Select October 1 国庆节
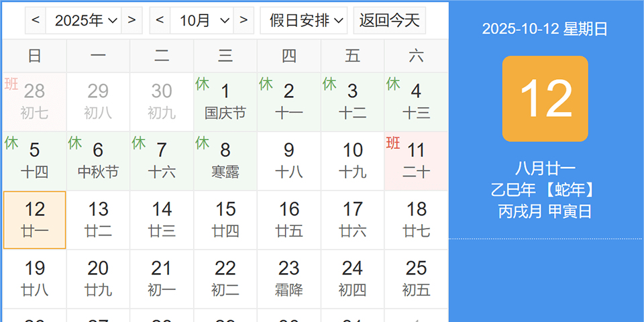This screenshot has height=322, width=644. click(225, 102)
